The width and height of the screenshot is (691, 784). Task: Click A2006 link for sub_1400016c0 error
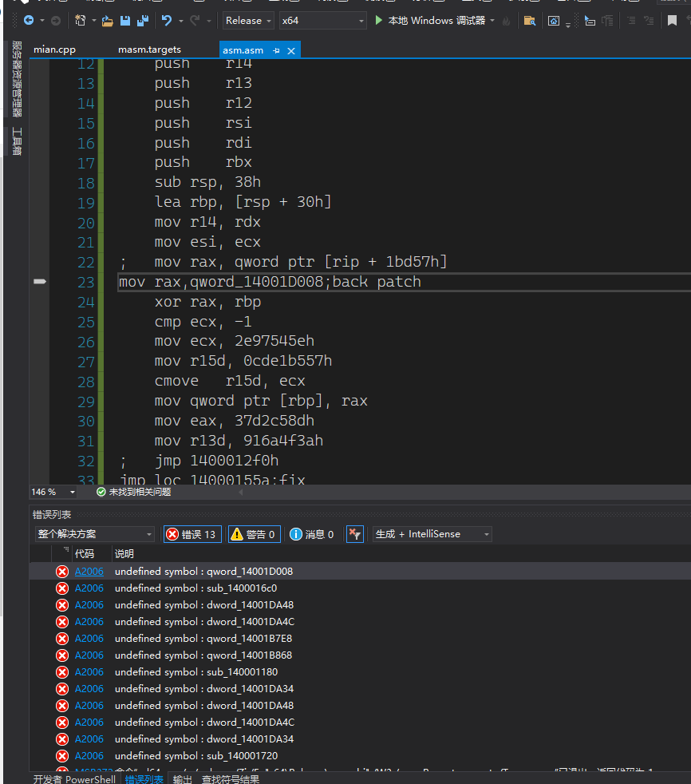89,588
